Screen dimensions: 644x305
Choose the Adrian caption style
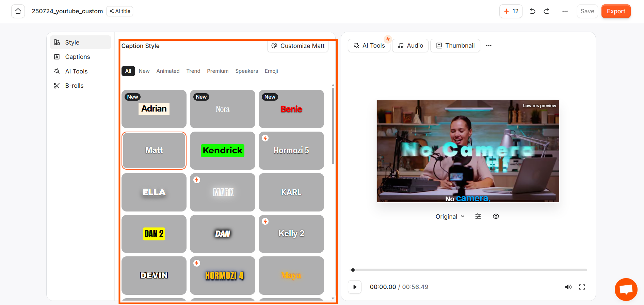pyautogui.click(x=154, y=109)
